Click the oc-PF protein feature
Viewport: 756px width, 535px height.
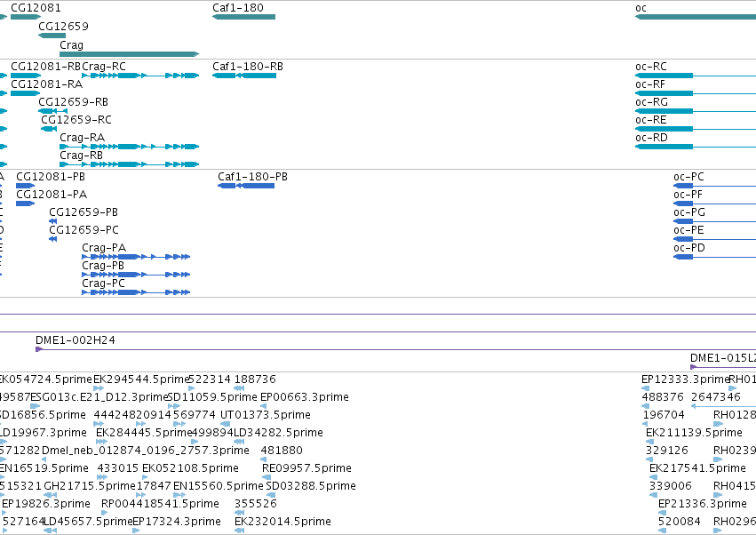point(714,204)
